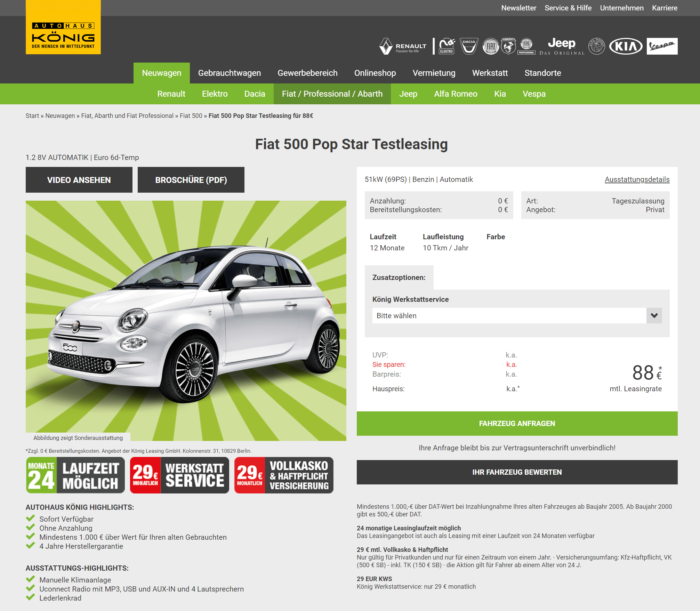Click the 29€ Werkstatt Service badge
Image resolution: width=700 pixels, height=611 pixels.
click(x=179, y=475)
